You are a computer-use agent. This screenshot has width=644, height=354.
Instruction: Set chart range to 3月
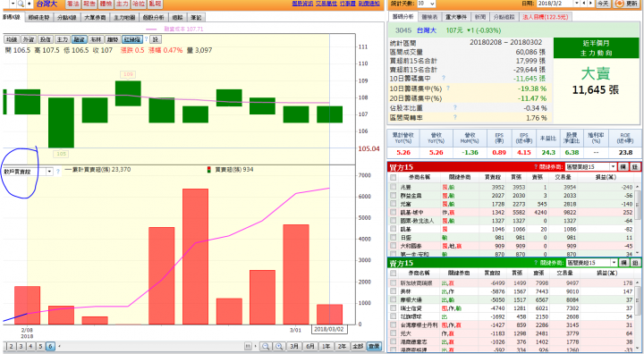[x=294, y=346]
